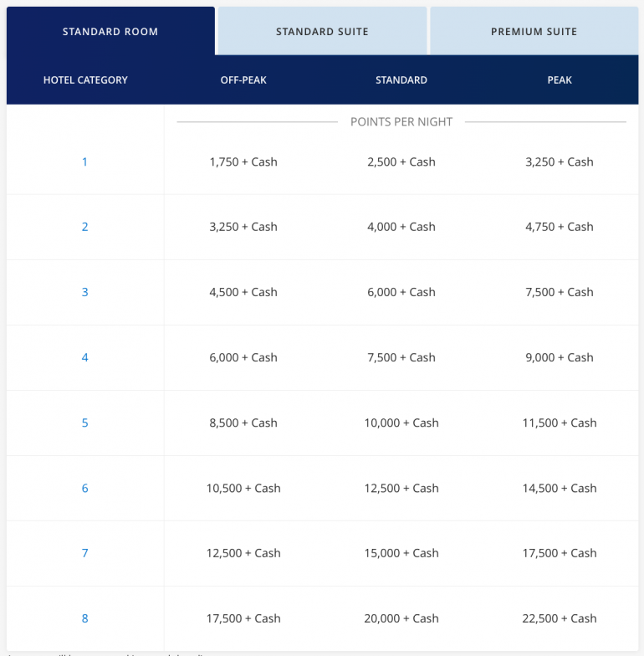Click the Peak column header

click(x=560, y=80)
